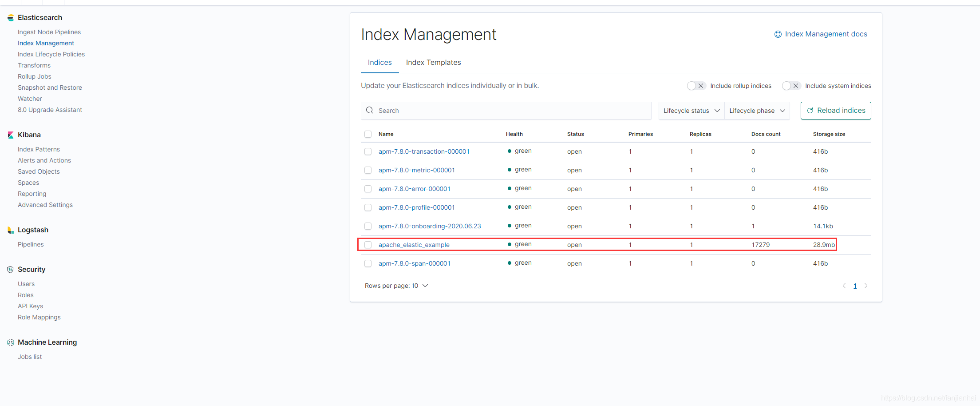Image resolution: width=980 pixels, height=406 pixels.
Task: Check the apm-7.8.0-transaction-000001 row checkbox
Action: [368, 151]
